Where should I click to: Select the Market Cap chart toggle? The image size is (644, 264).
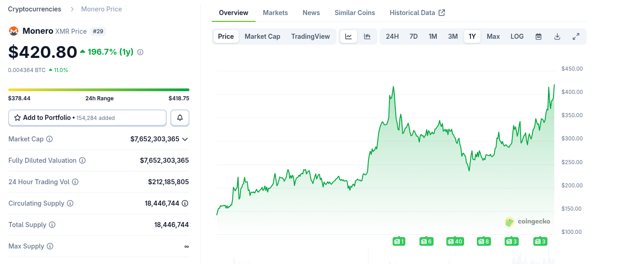(262, 36)
